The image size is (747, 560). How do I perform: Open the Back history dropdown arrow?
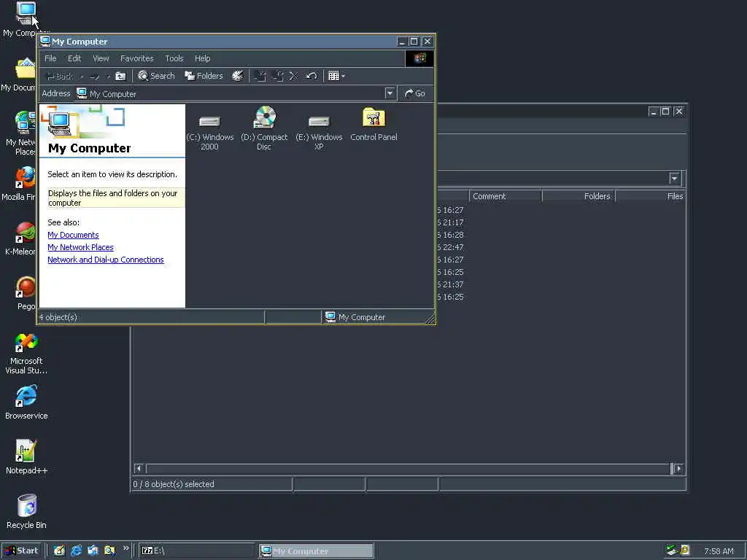click(x=82, y=76)
